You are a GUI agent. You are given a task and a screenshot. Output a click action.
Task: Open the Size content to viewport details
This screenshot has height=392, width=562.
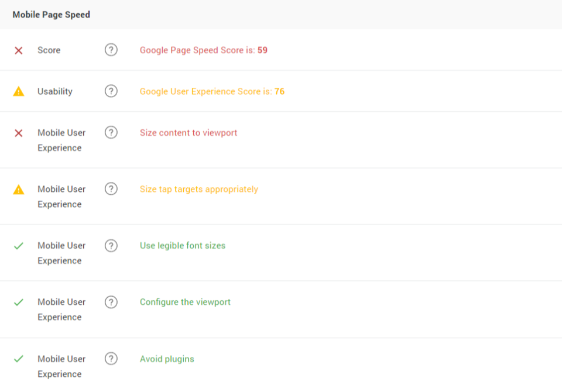tap(188, 133)
